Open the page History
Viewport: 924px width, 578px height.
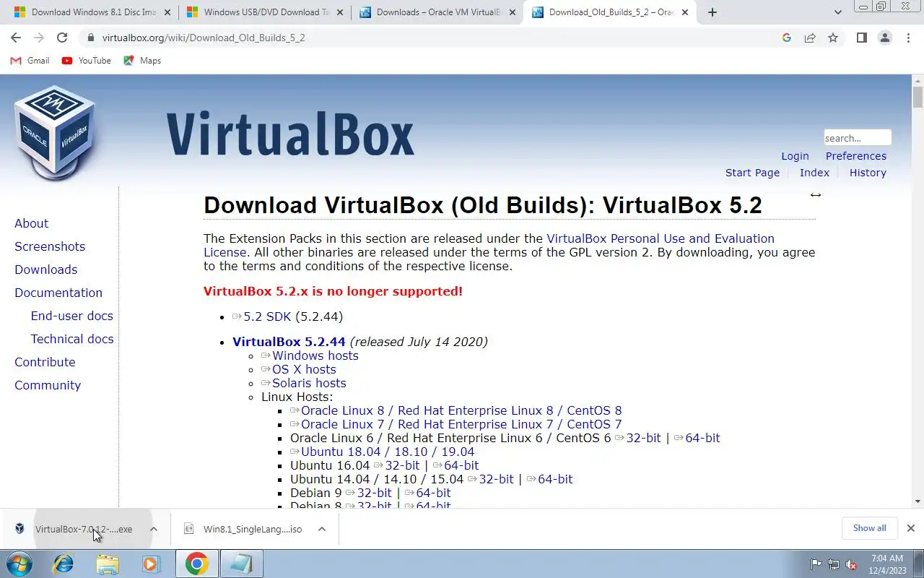click(868, 173)
